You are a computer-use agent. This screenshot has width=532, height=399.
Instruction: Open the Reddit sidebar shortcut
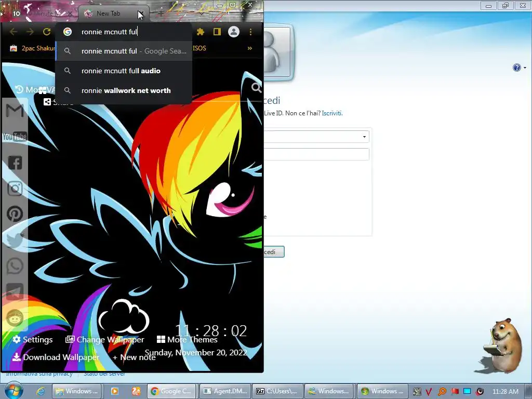point(15,318)
